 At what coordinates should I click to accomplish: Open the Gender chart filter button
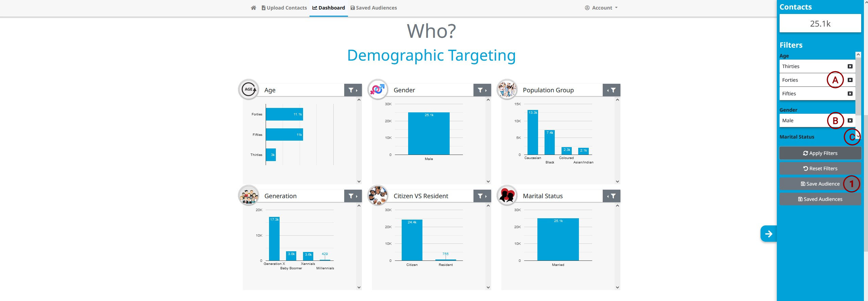click(x=482, y=90)
